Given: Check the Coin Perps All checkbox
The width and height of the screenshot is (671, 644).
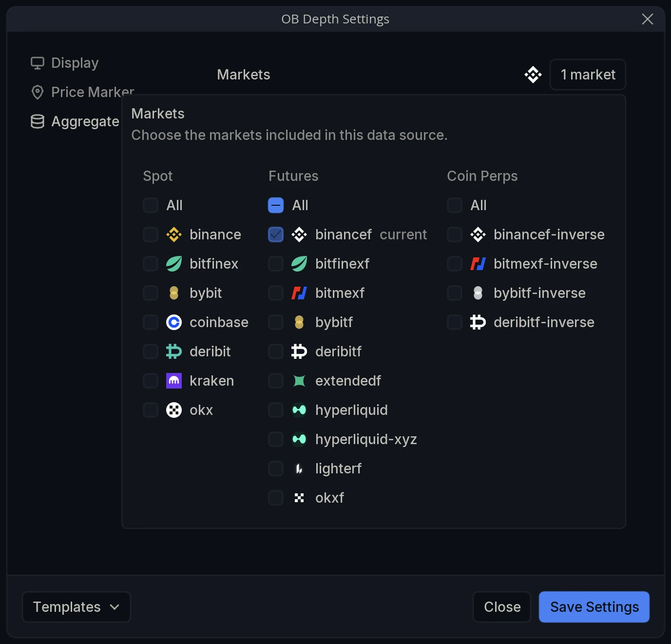Looking at the screenshot, I should tap(455, 205).
